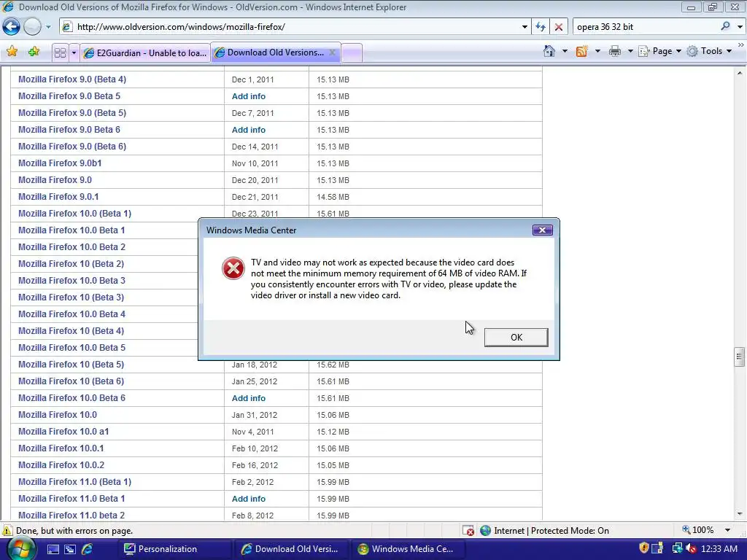Open the Windows Start orb
747x560 pixels.
coord(20,548)
